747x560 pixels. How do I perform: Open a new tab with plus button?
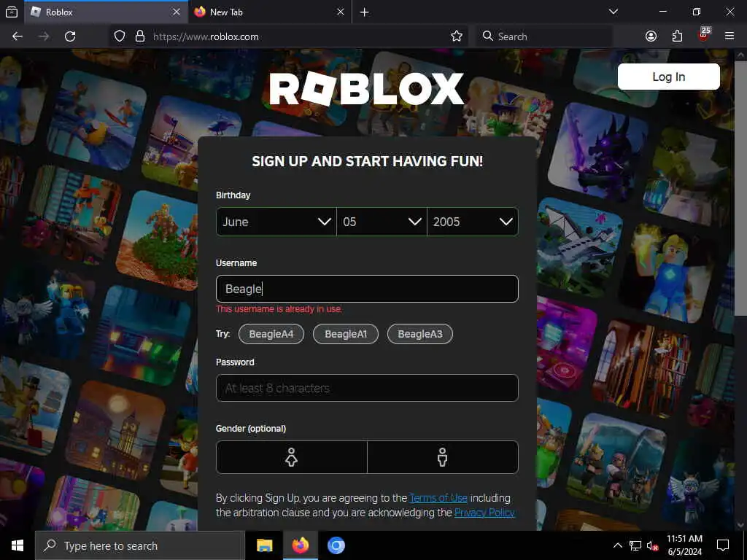pos(365,12)
